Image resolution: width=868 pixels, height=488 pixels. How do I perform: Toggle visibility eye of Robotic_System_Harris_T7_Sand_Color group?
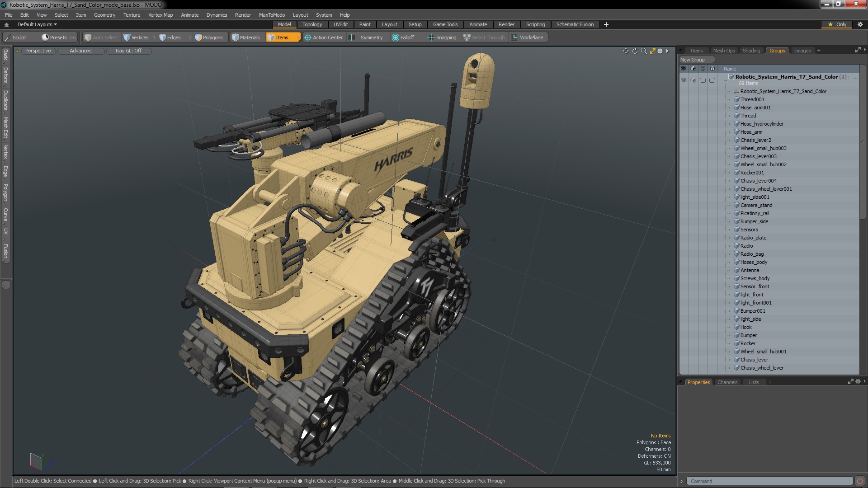coord(684,80)
